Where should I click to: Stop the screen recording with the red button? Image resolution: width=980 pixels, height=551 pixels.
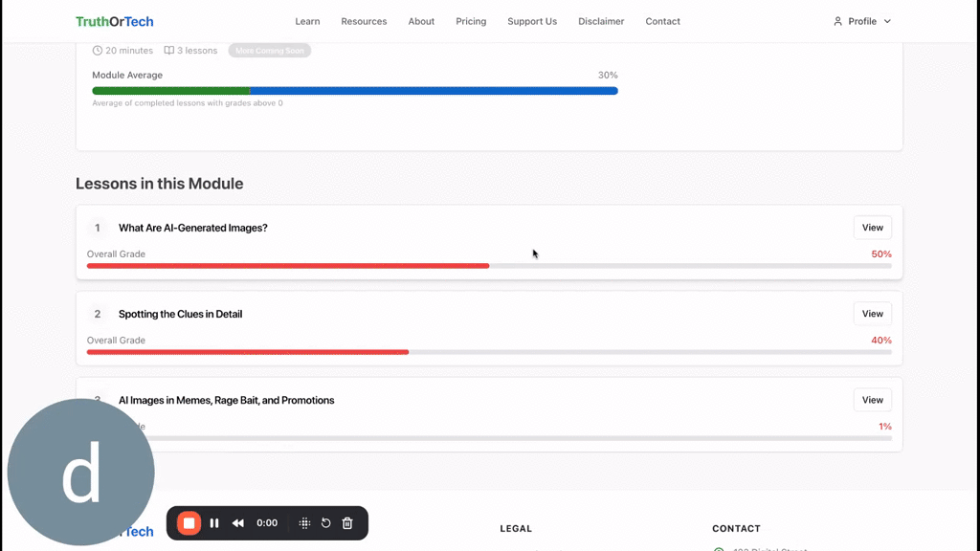click(189, 523)
